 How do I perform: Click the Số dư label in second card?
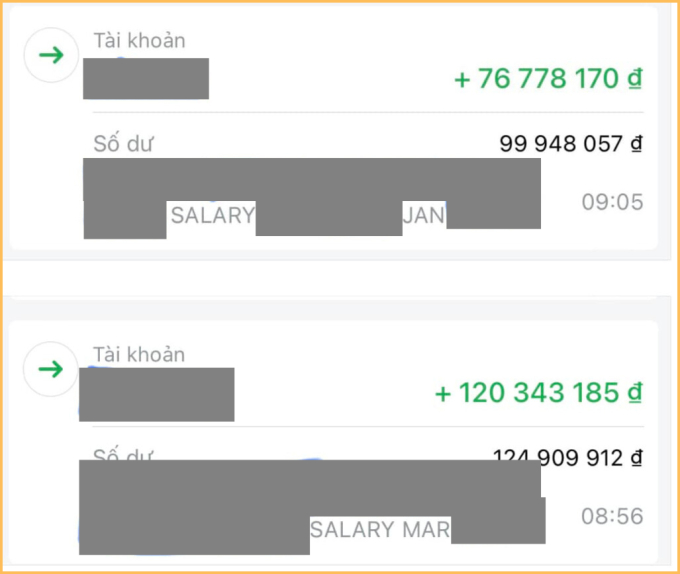pyautogui.click(x=123, y=453)
